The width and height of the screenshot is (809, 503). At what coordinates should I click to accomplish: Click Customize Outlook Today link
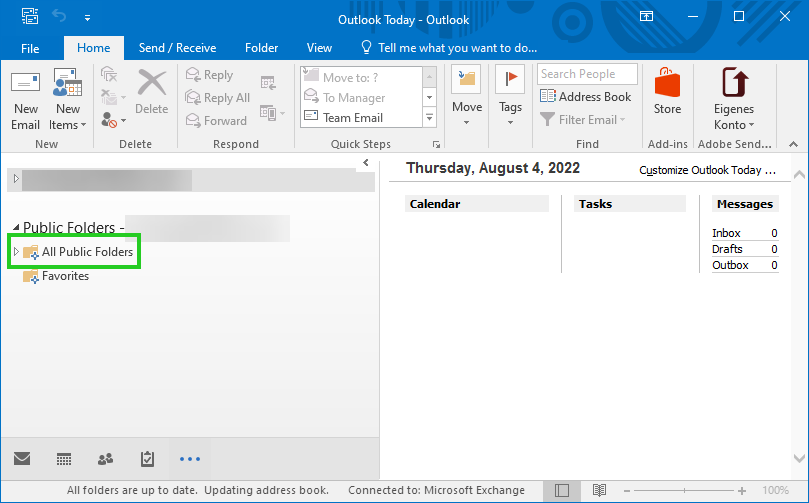tap(707, 171)
